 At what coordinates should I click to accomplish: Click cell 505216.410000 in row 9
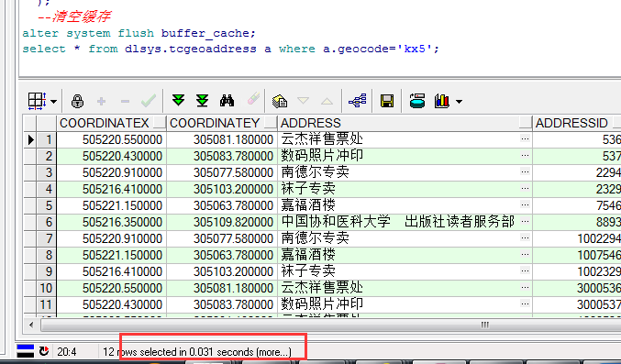112,271
